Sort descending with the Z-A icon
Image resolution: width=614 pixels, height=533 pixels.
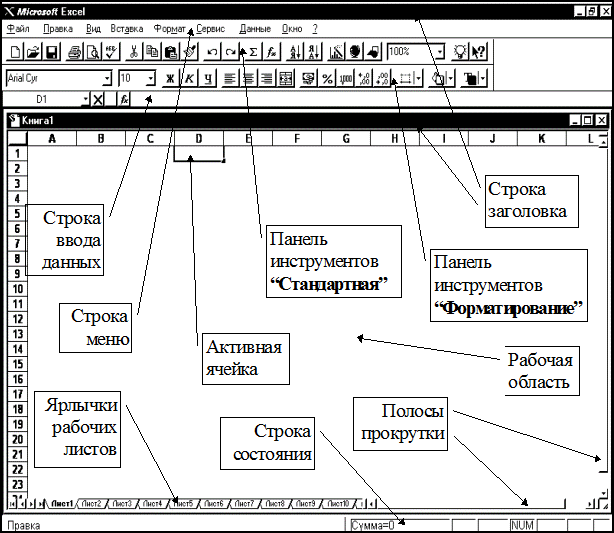pos(313,52)
